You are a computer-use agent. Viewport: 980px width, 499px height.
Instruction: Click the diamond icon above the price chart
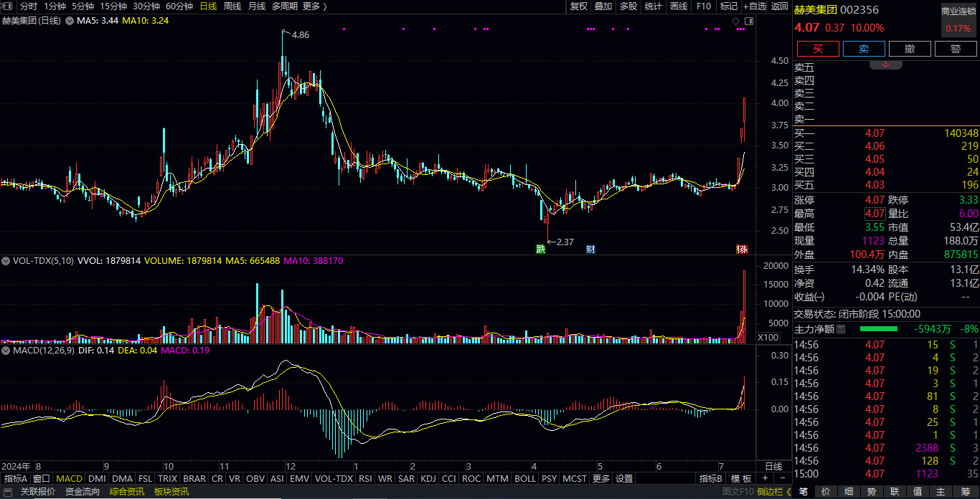[x=735, y=22]
